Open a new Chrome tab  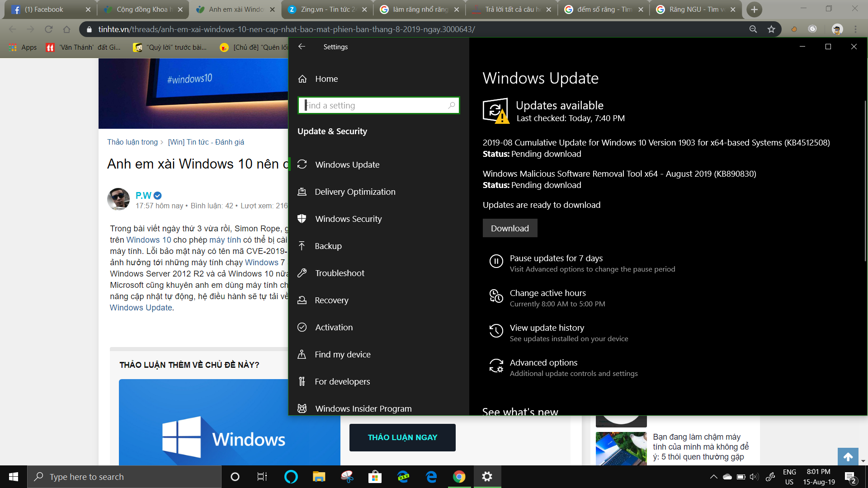[x=754, y=9]
